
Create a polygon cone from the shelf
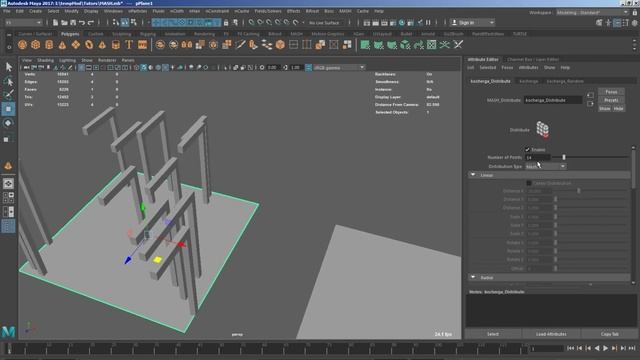pos(62,45)
